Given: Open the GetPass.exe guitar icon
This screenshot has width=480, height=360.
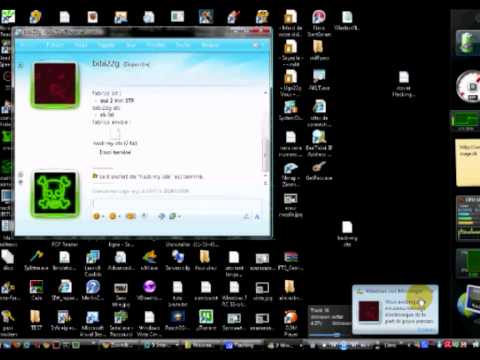Looking at the screenshot, I should pyautogui.click(x=319, y=170).
